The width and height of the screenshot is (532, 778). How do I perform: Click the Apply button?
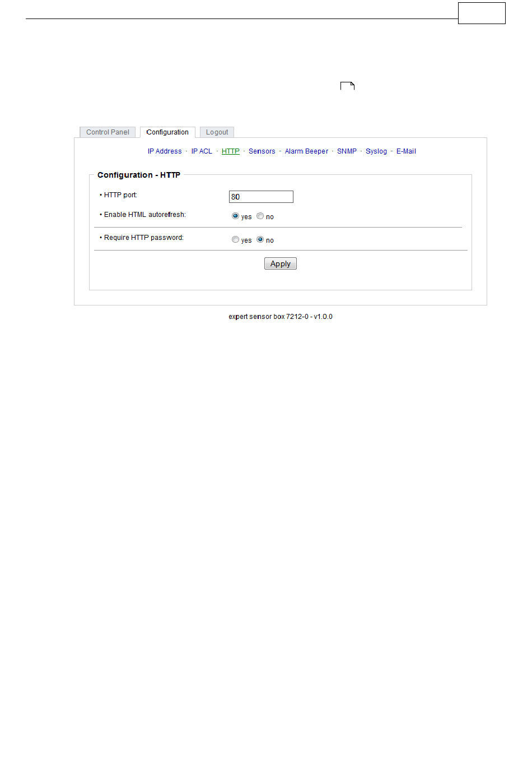coord(281,263)
